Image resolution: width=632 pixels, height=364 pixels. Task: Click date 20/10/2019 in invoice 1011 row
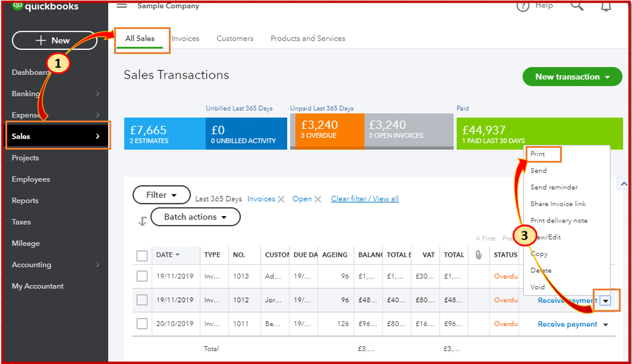175,324
